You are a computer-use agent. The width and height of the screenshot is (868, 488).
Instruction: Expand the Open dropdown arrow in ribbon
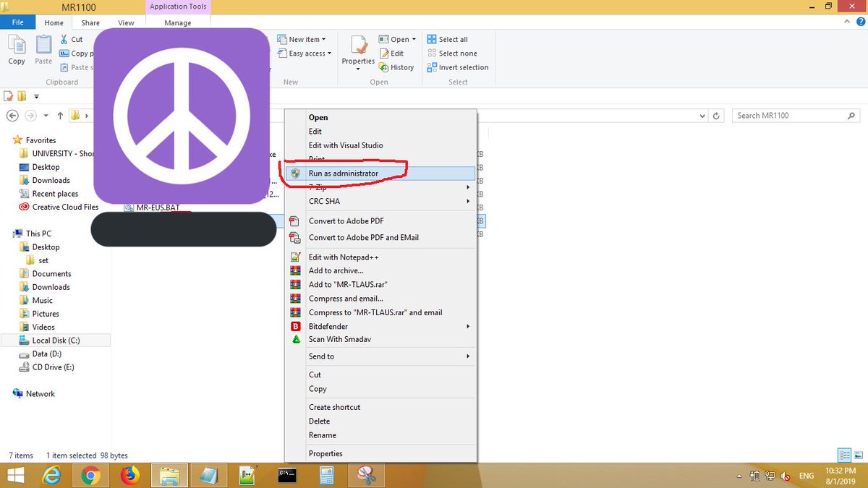414,40
